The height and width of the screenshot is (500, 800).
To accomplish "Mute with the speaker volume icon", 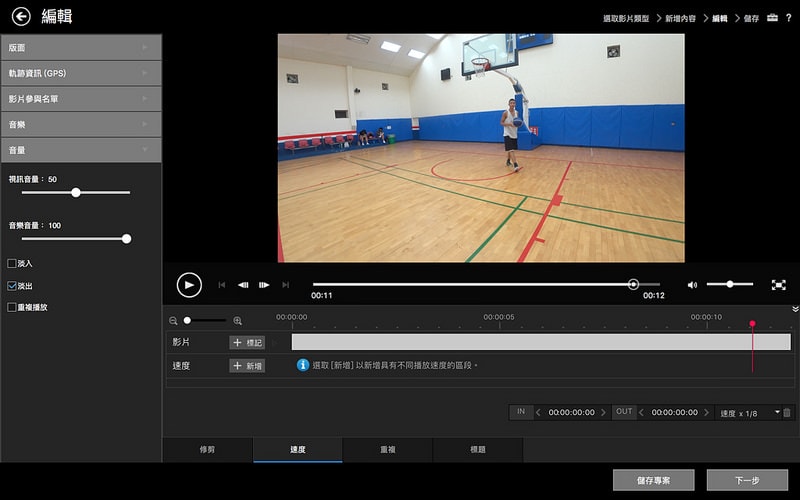I will (x=692, y=285).
